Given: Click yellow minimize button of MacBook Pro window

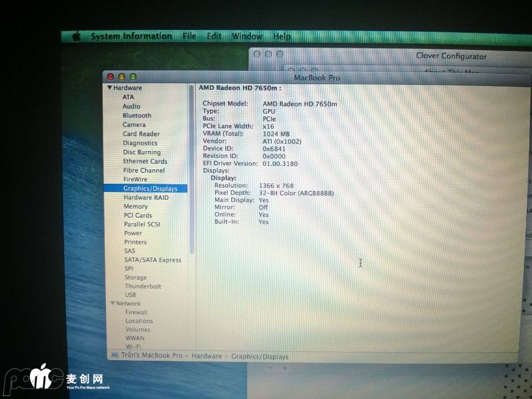Looking at the screenshot, I should [121, 77].
